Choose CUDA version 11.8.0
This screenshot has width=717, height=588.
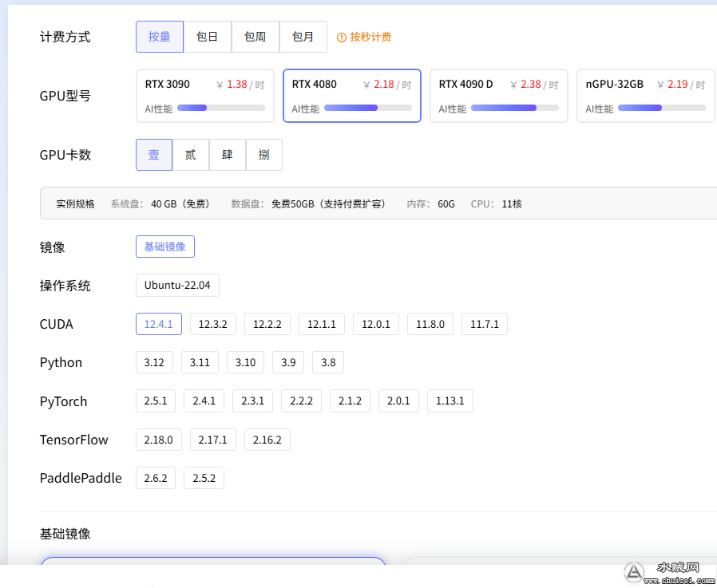[x=430, y=324]
